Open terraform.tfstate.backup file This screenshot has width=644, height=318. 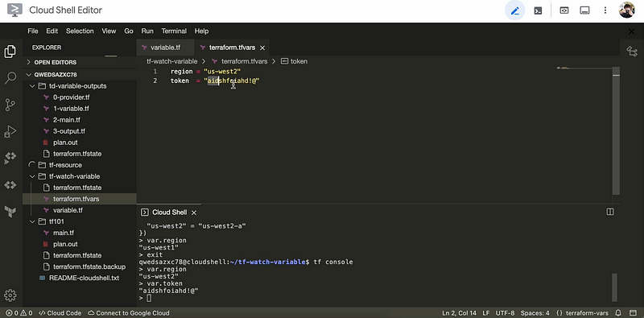coord(79,266)
